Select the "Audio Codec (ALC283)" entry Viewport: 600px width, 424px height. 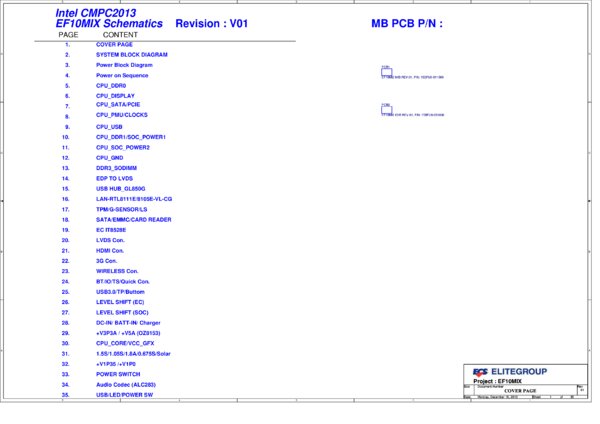pyautogui.click(x=126, y=385)
